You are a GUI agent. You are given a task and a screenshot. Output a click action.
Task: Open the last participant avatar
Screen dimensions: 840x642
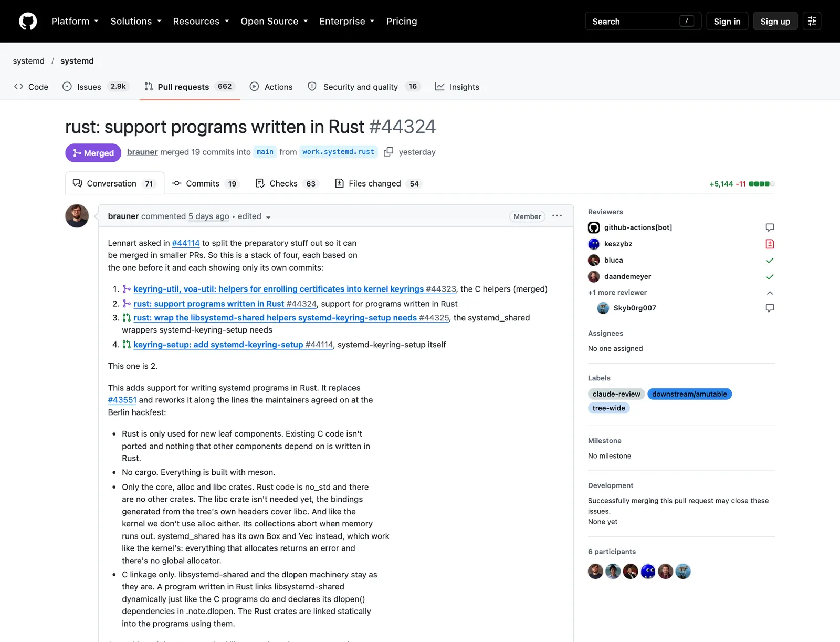click(x=683, y=571)
